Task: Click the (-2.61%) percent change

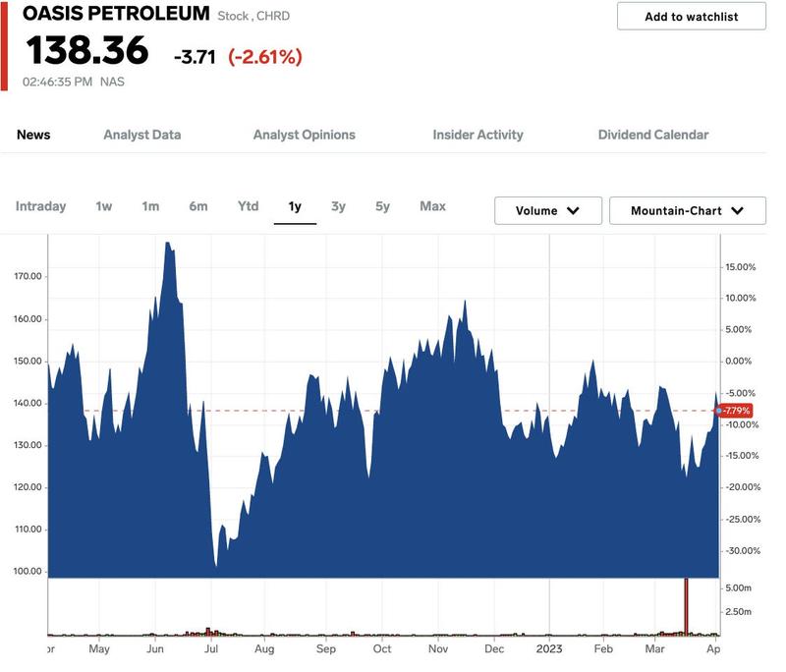Action: [265, 57]
